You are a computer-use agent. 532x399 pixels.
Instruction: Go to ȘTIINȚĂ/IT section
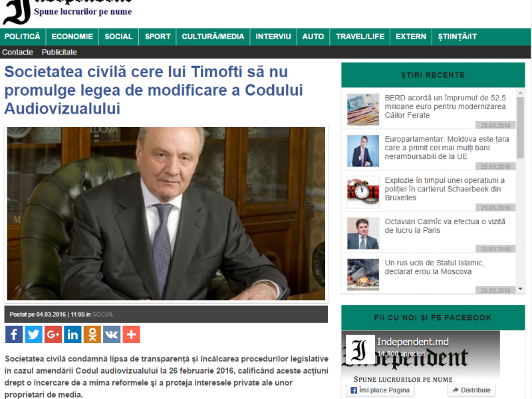pyautogui.click(x=457, y=37)
